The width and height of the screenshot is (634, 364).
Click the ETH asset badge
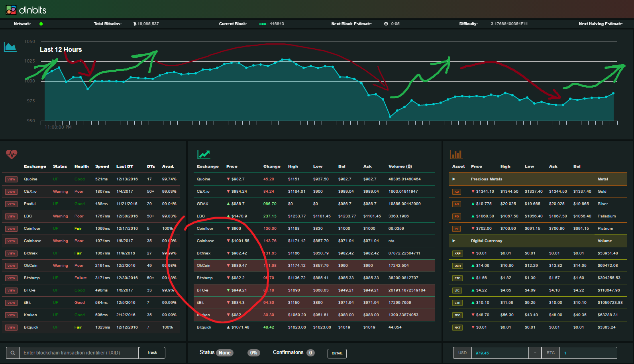pyautogui.click(x=457, y=303)
